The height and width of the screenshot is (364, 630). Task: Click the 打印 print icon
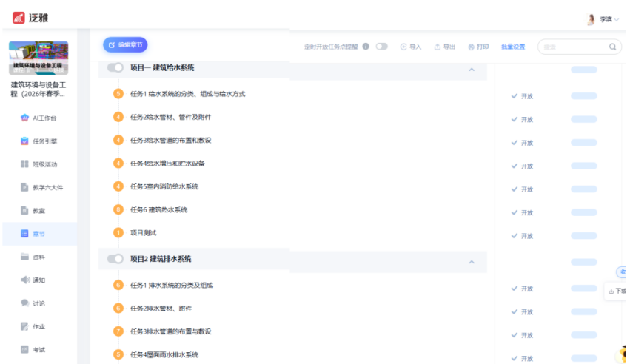tap(472, 47)
